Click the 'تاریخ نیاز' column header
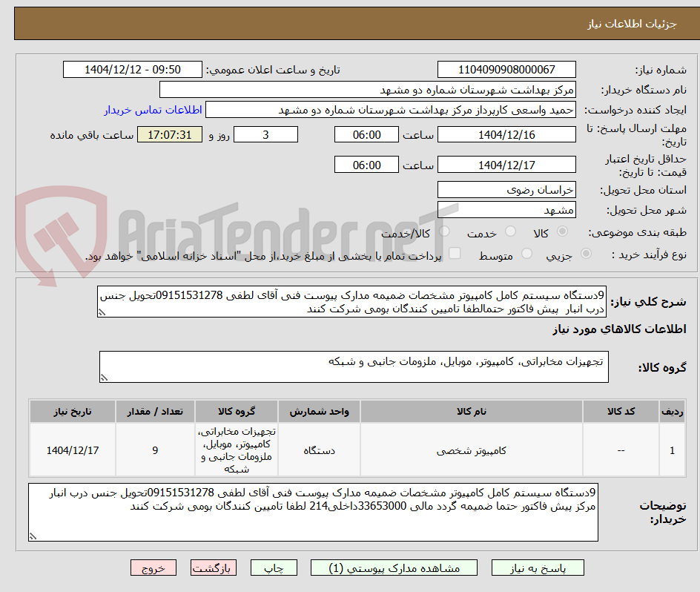This screenshot has height=592, width=700. pyautogui.click(x=73, y=412)
